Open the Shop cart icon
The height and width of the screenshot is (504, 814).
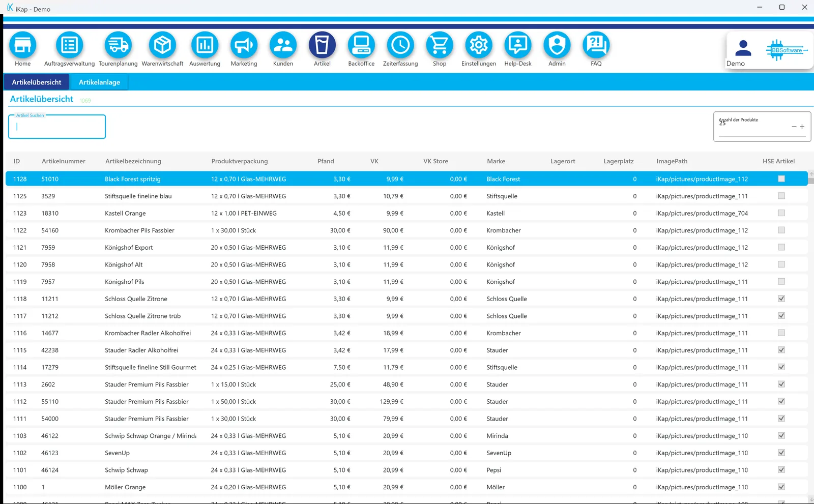(x=440, y=45)
